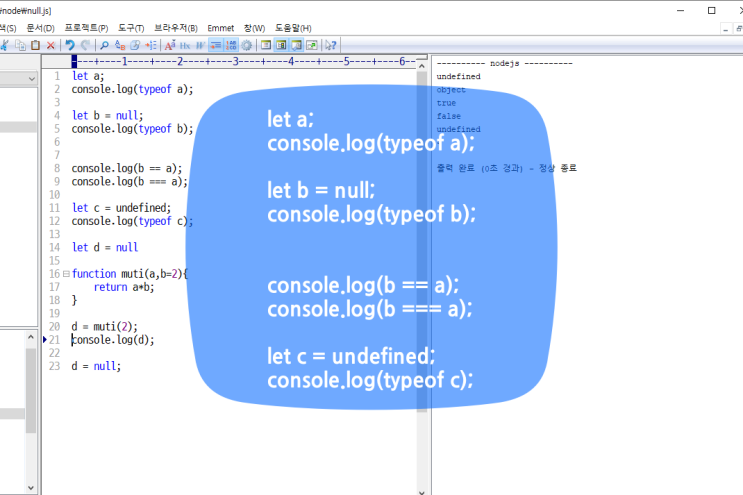
Task: Open the 도움말(H) menu
Action: pos(293,28)
